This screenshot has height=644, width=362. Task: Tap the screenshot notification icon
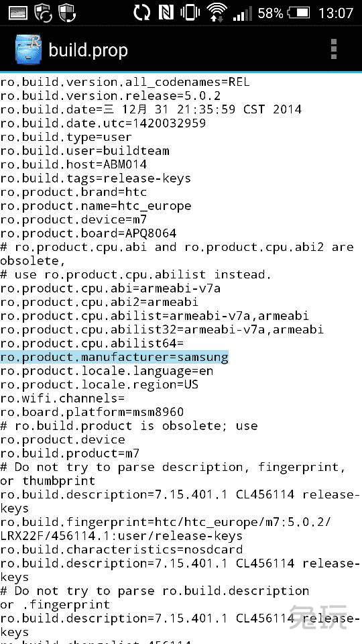18,13
